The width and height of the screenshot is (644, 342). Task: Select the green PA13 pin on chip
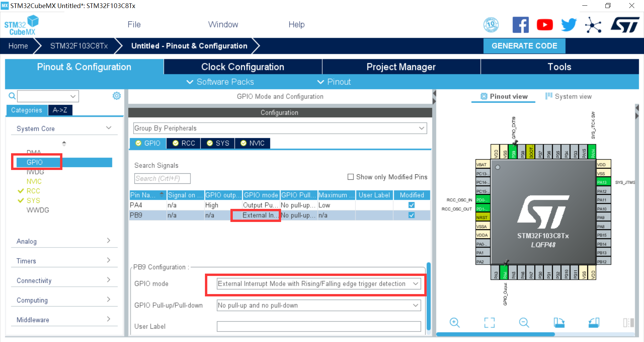tap(603, 182)
